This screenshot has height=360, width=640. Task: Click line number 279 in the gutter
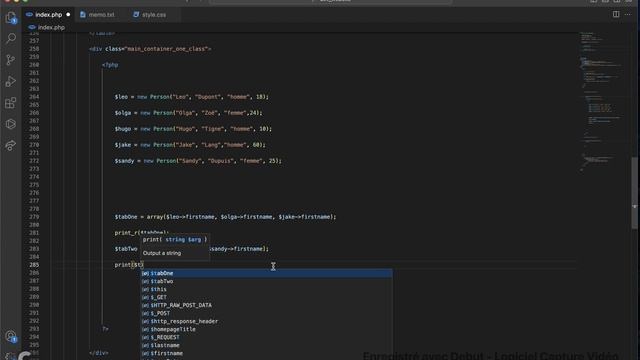tap(34, 217)
